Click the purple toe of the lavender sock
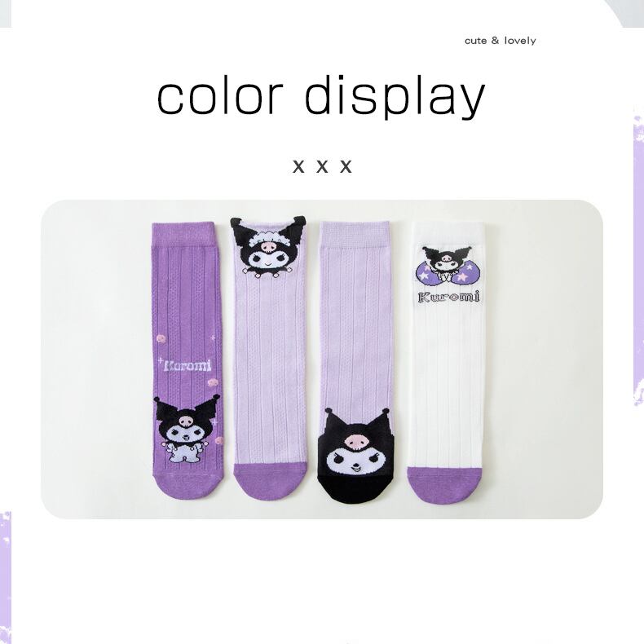This screenshot has height=644, width=644. click(270, 481)
